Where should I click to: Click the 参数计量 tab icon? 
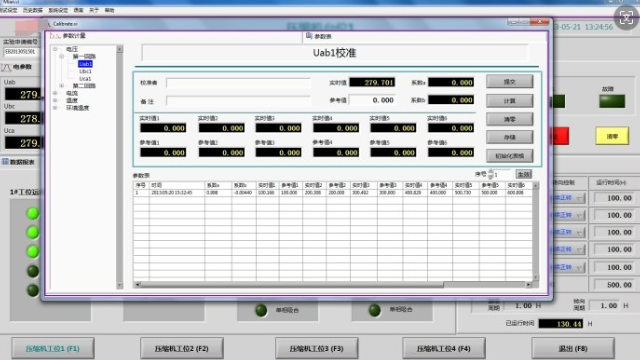55,36
